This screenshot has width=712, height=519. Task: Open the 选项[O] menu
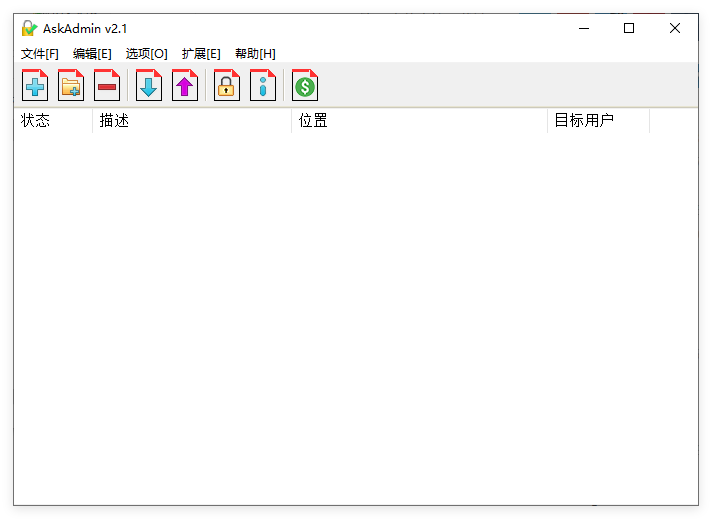click(146, 54)
